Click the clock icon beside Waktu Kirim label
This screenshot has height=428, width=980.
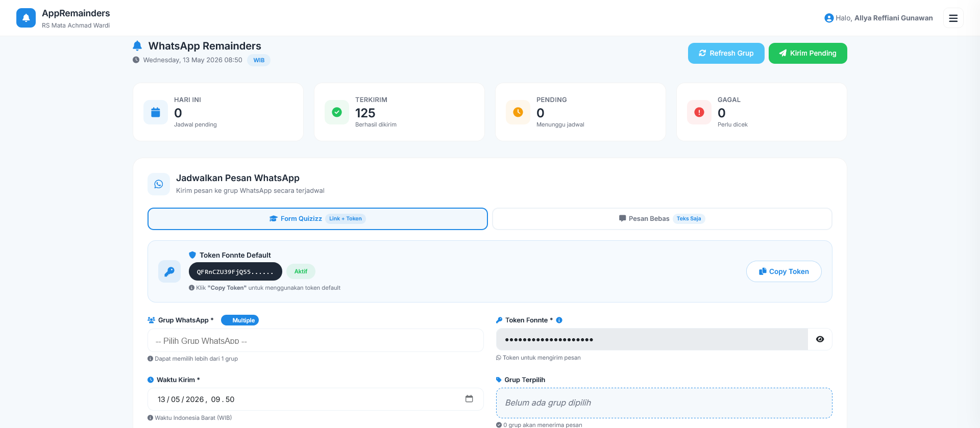[x=151, y=380]
